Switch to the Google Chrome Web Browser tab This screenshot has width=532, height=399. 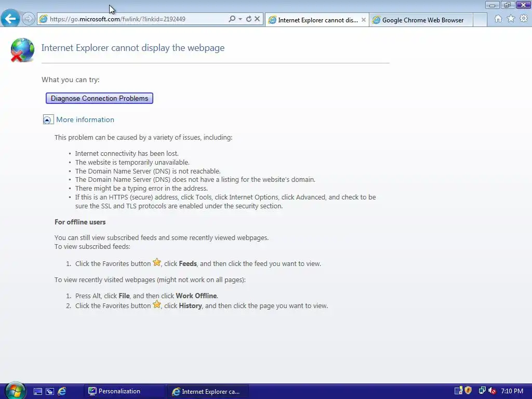(x=421, y=20)
